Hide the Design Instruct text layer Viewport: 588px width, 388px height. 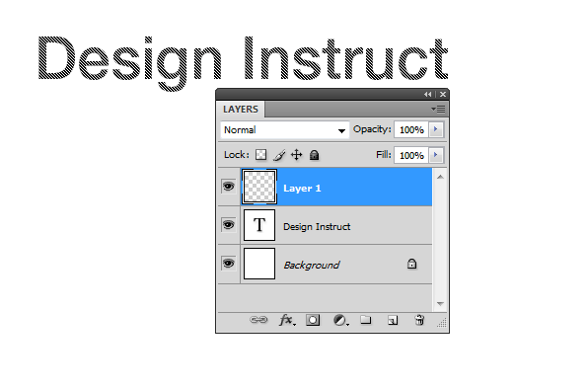[228, 225]
